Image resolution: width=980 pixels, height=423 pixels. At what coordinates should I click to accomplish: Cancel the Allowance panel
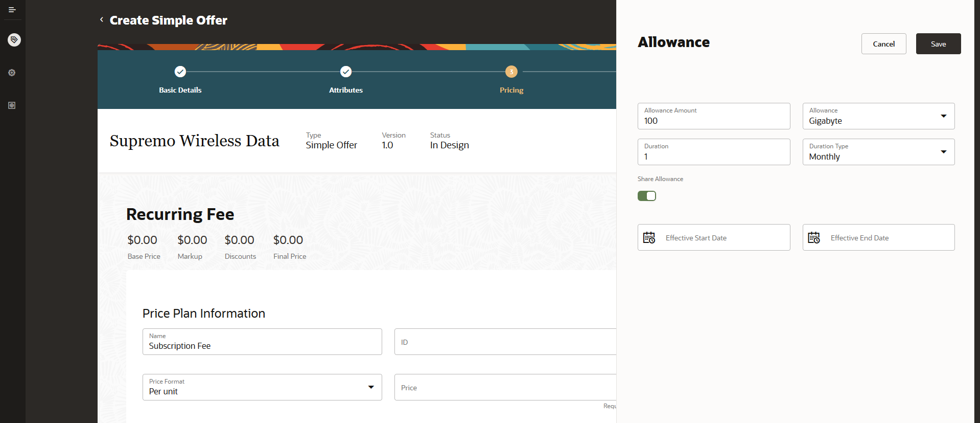pos(884,44)
